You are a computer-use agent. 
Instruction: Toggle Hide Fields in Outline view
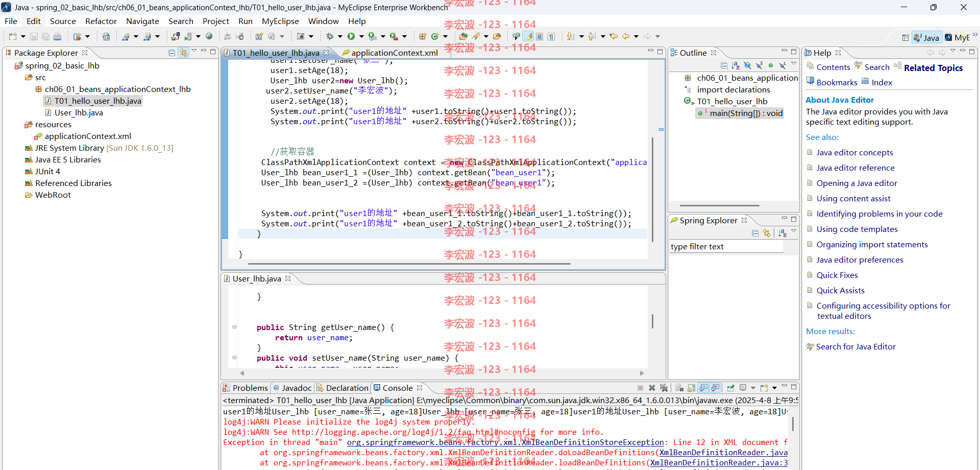pos(747,65)
